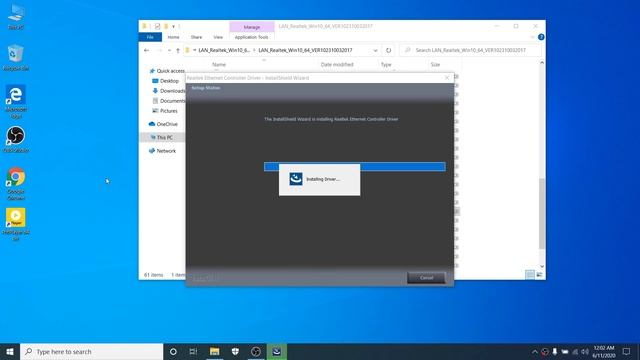Viewport: 640px width, 360px height.
Task: Expand address bar history dropdown
Action: coord(375,50)
